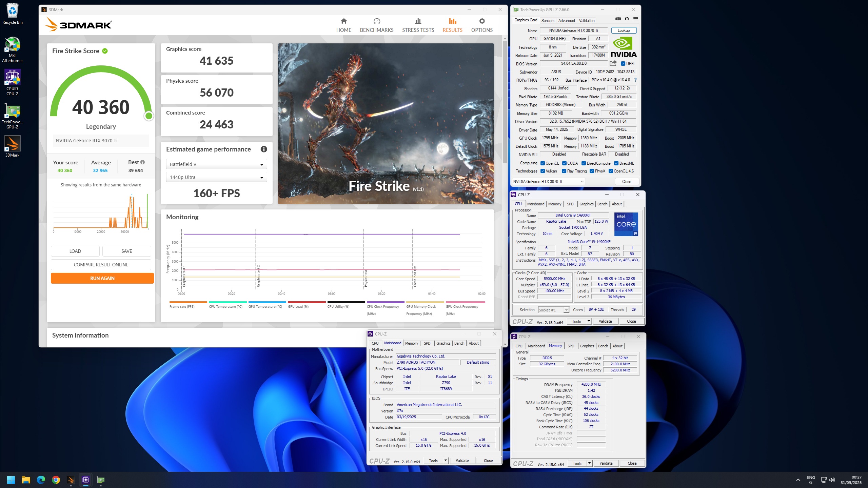
Task: Click the GPU-Z BIOS share/export icon
Action: tap(613, 63)
